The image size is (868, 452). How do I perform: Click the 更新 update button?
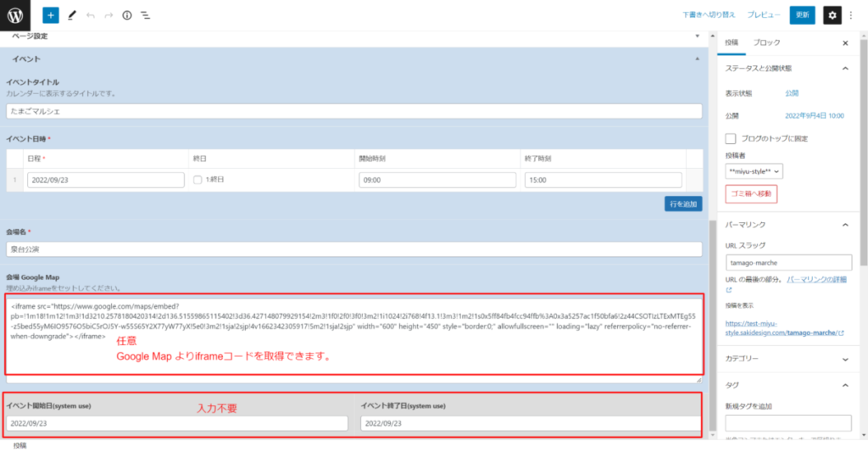coord(802,15)
